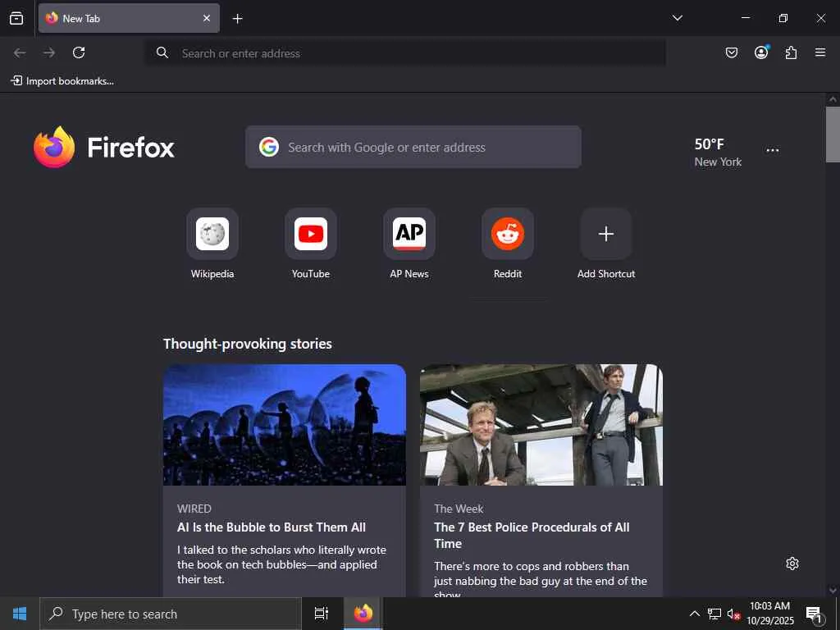
Task: Open a new tab with plus button
Action: coord(237,19)
